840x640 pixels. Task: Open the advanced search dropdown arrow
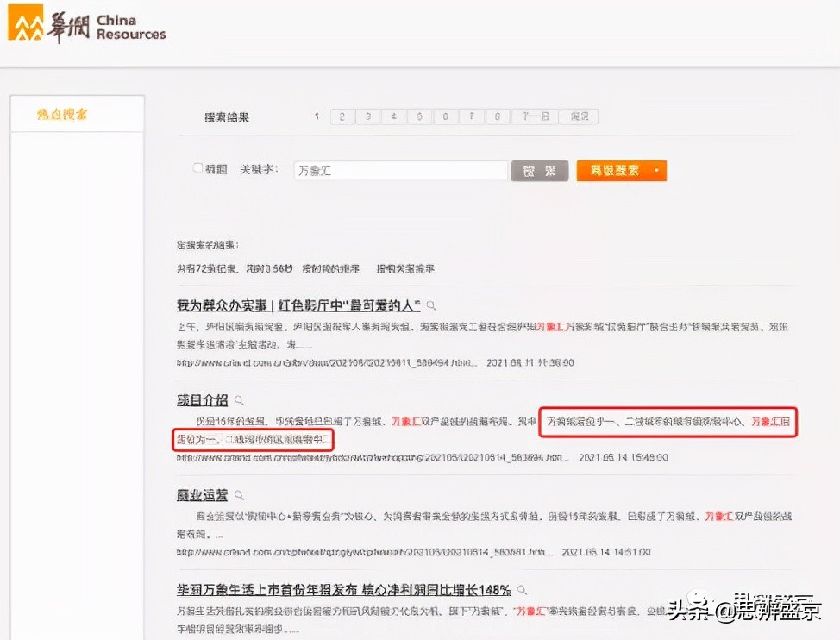[x=657, y=170]
